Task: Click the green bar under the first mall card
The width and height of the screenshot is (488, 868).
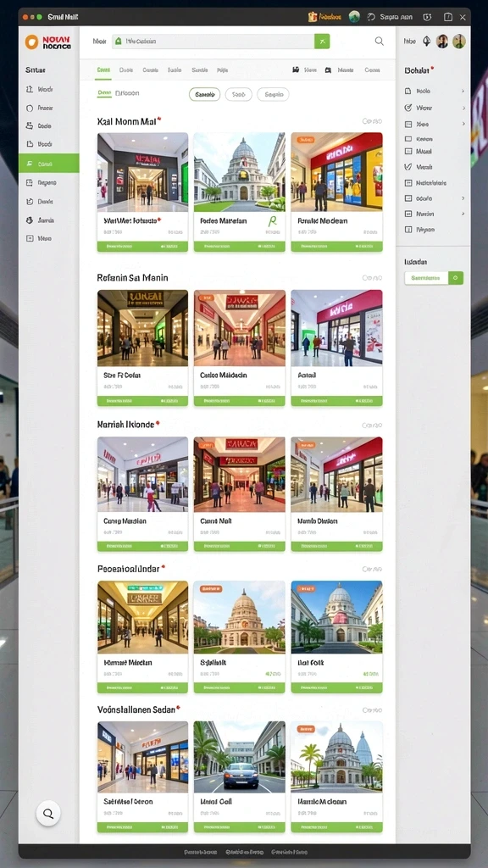Action: [x=142, y=247]
